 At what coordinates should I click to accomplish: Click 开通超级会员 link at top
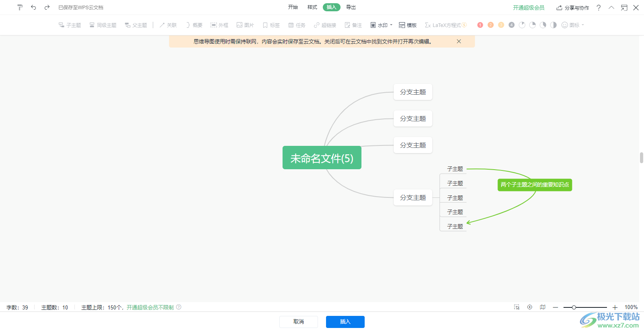[528, 8]
